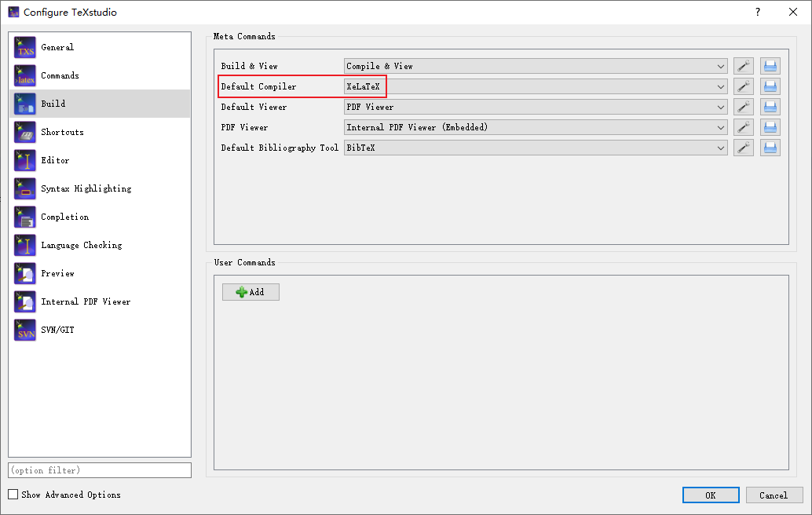Click the SVN/GIT sidebar icon
This screenshot has height=515, width=812.
pos(25,331)
